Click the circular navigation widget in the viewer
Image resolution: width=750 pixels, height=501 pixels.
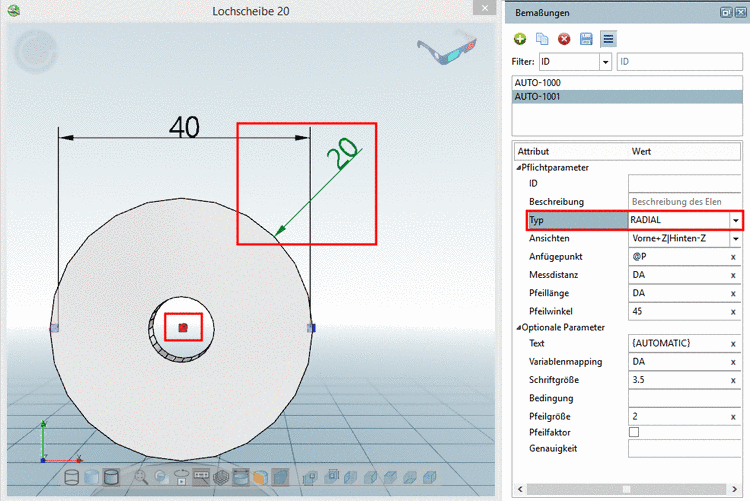pos(36,51)
